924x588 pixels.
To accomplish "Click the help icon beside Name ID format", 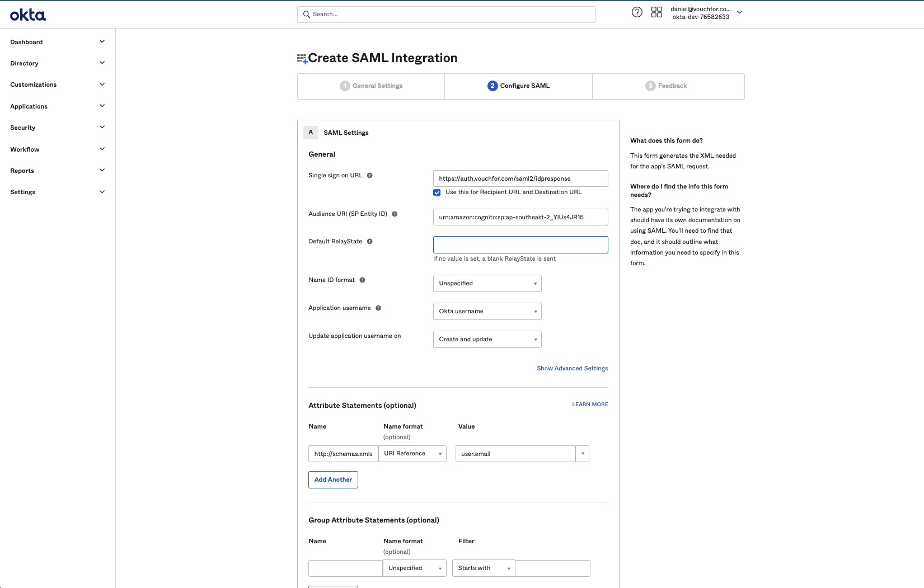I will point(362,280).
